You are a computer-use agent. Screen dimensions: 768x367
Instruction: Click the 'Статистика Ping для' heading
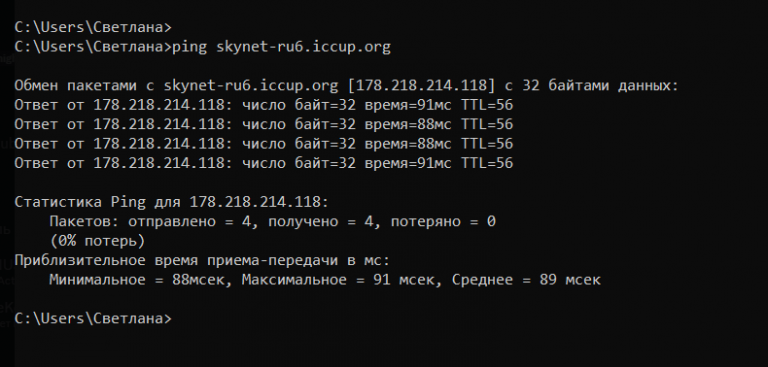coord(97,202)
